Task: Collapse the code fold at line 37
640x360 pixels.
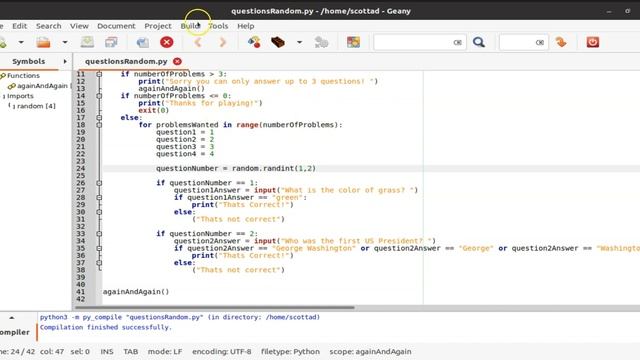Action: [99, 263]
